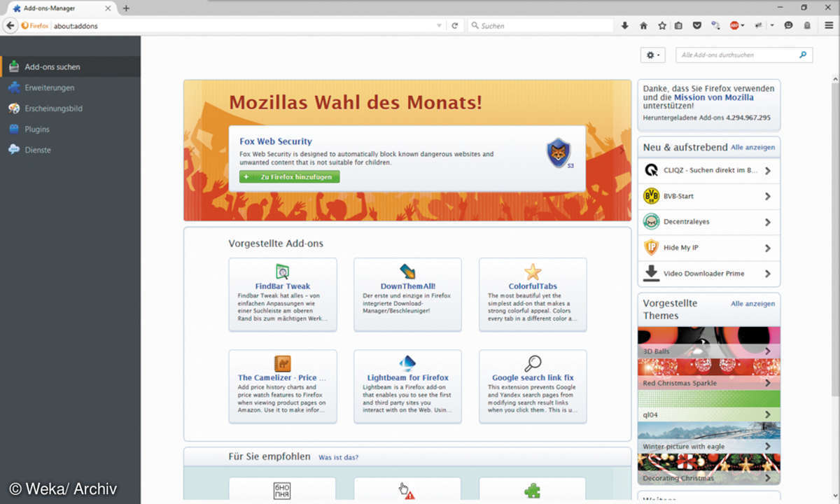Image resolution: width=840 pixels, height=504 pixels.
Task: Select the 'Red Christmas Sparkle' theme
Action: [708, 374]
